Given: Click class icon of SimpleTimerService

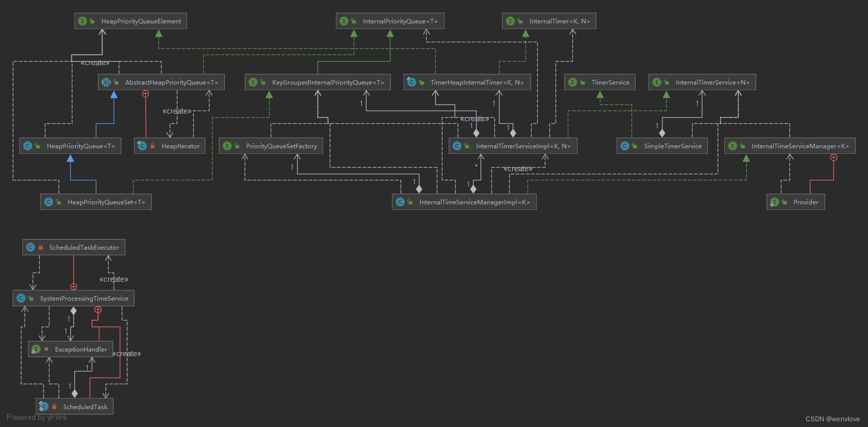Looking at the screenshot, I should [625, 146].
